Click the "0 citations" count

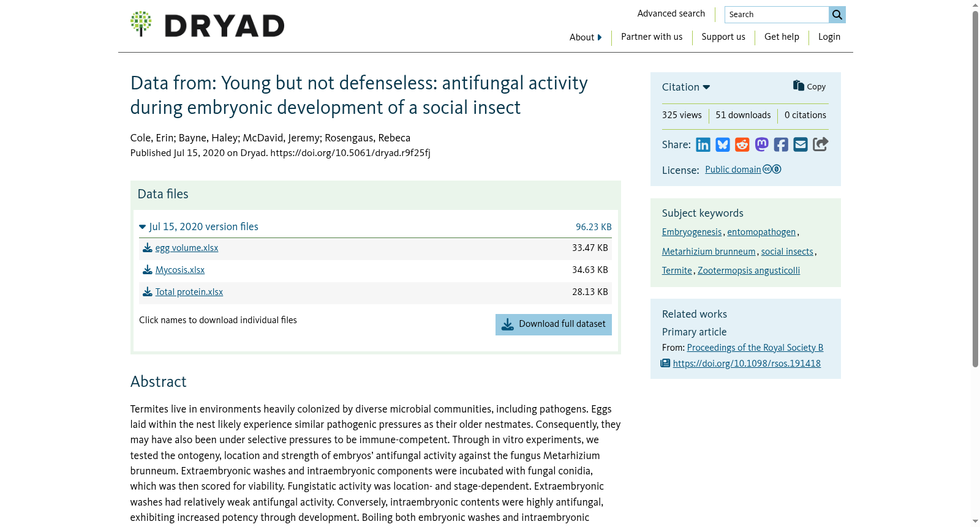pyautogui.click(x=805, y=115)
